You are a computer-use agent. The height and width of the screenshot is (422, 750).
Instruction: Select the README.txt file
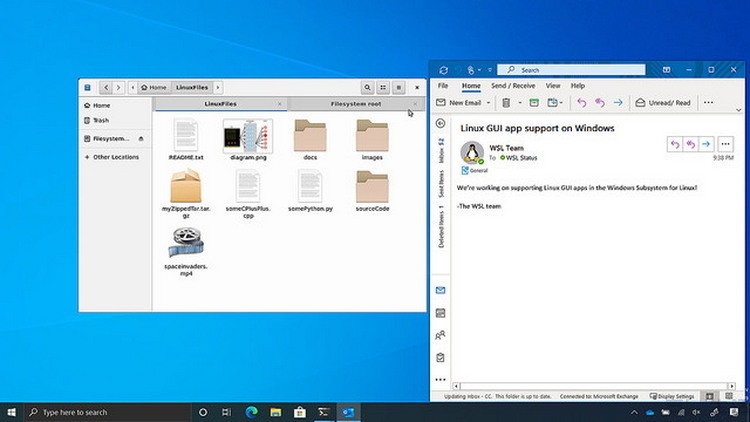[x=186, y=139]
